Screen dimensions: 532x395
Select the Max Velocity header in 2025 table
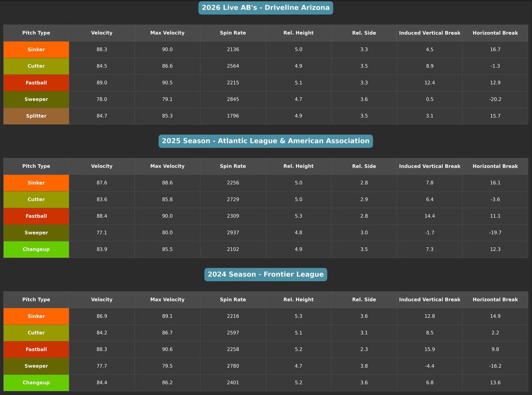(167, 166)
